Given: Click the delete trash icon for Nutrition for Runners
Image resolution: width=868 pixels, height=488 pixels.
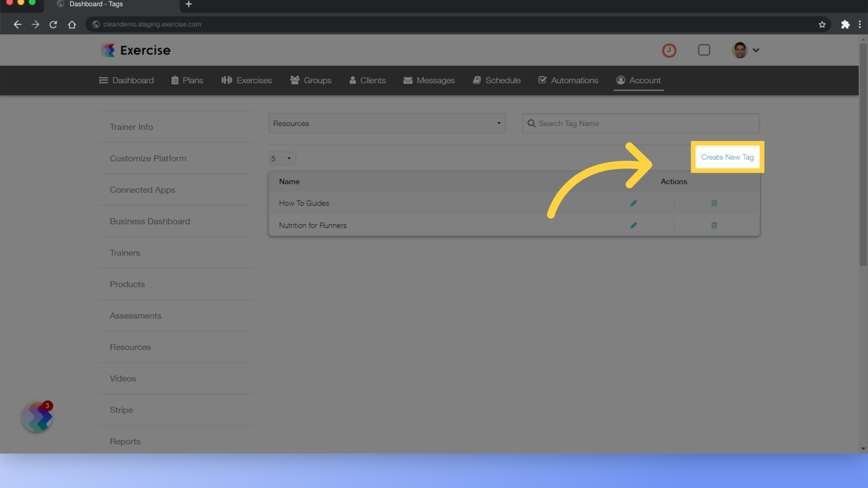Looking at the screenshot, I should (x=714, y=225).
